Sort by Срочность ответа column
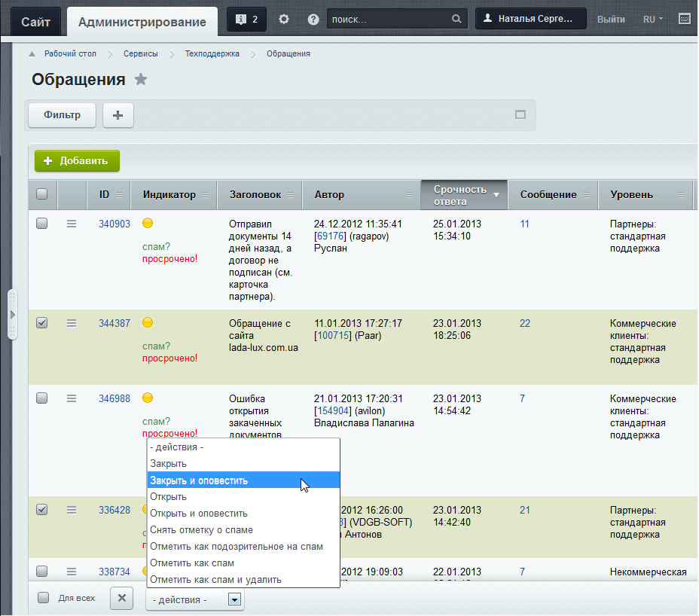Image resolution: width=699 pixels, height=616 pixels. pyautogui.click(x=464, y=195)
